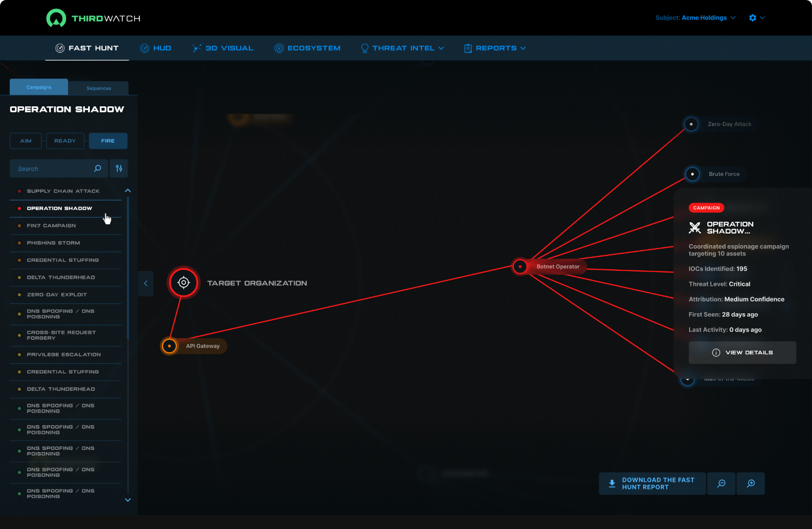The image size is (812, 529).
Task: Open the 3D Visual tab
Action: 223,48
